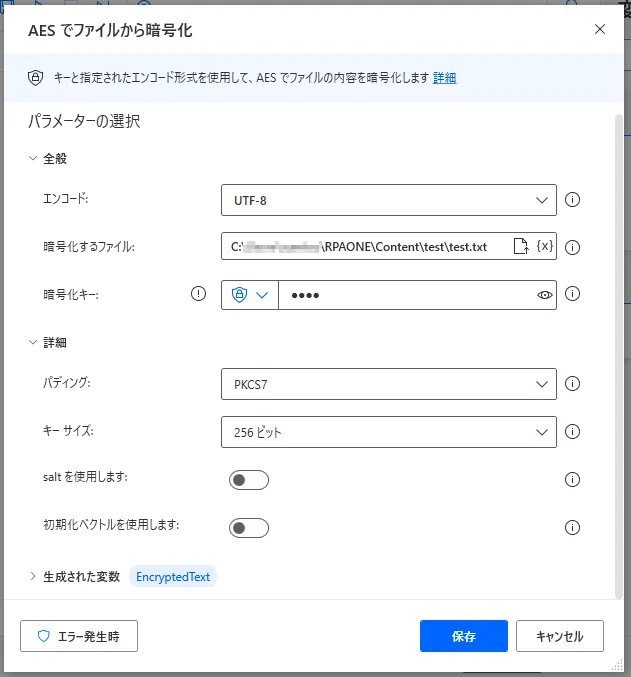Image resolution: width=631 pixels, height=677 pixels.
Task: Expand the 生成された変数 section
Action: click(74, 576)
